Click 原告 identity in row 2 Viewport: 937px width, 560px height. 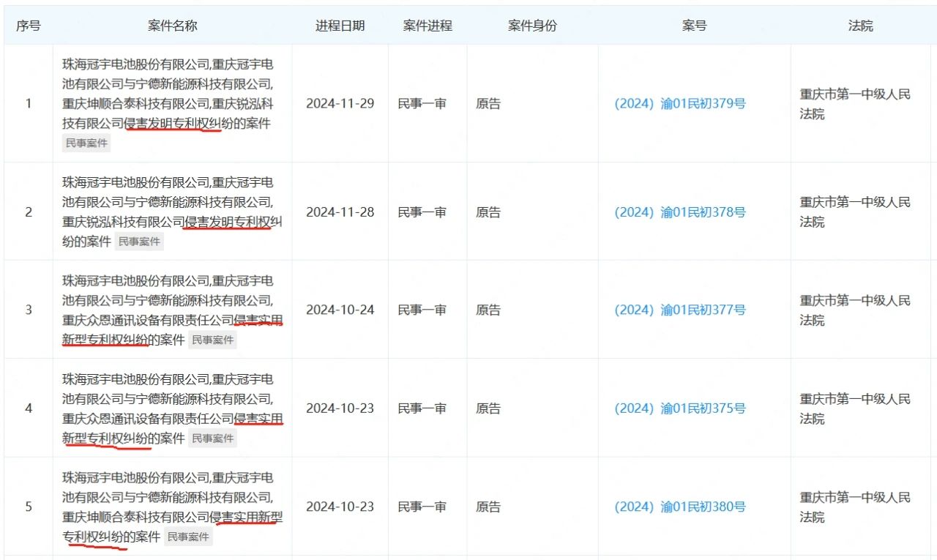[x=488, y=212]
